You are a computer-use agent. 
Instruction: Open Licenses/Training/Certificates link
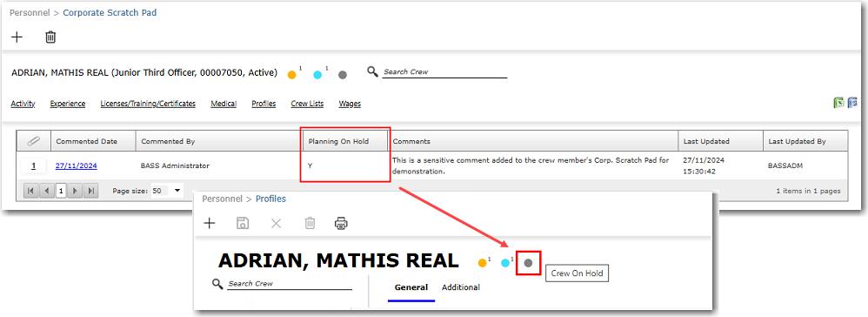pyautogui.click(x=148, y=104)
